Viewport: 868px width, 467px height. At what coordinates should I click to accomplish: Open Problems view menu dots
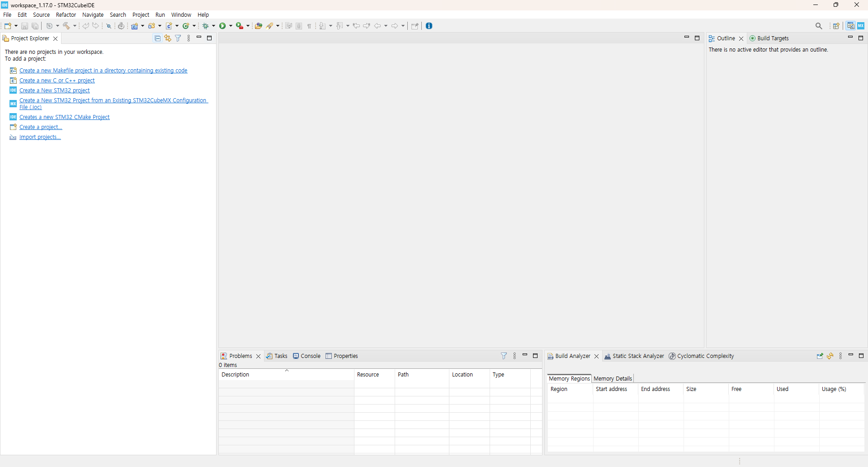tap(514, 356)
